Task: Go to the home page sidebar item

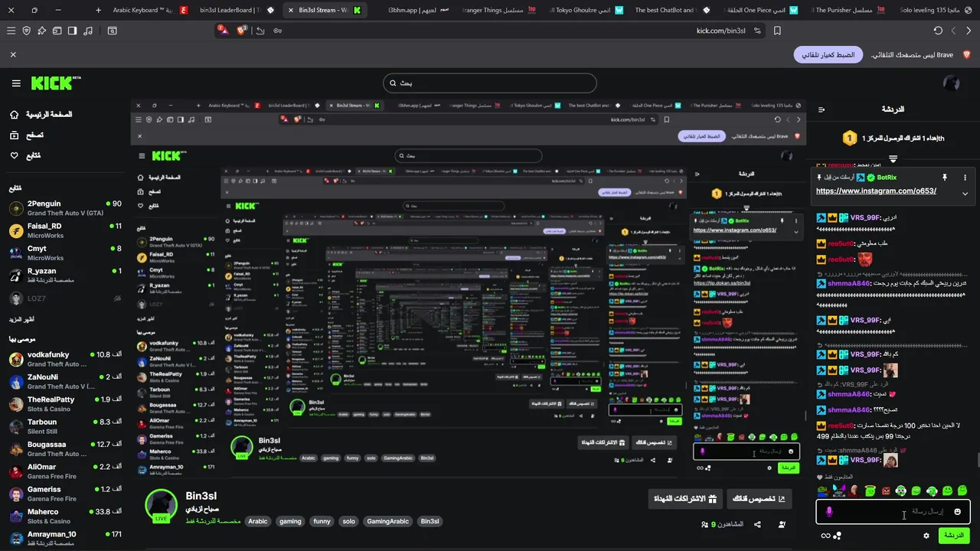Action: tap(41, 114)
